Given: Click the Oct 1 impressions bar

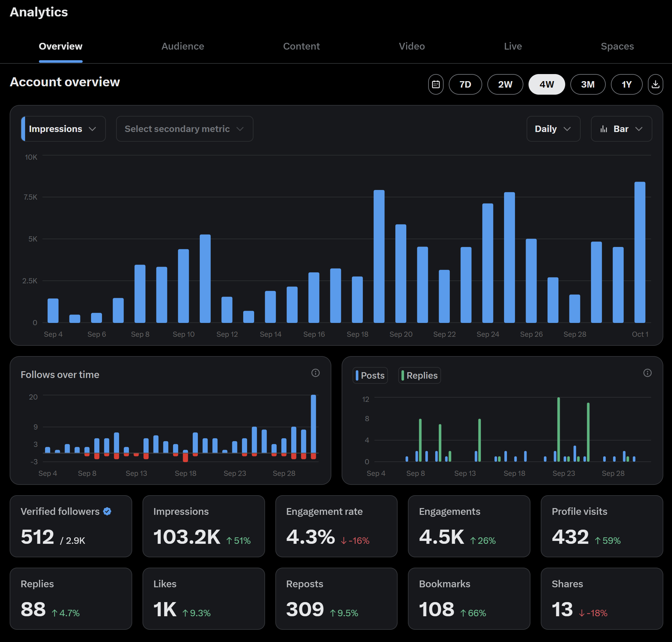Looking at the screenshot, I should click(x=639, y=252).
